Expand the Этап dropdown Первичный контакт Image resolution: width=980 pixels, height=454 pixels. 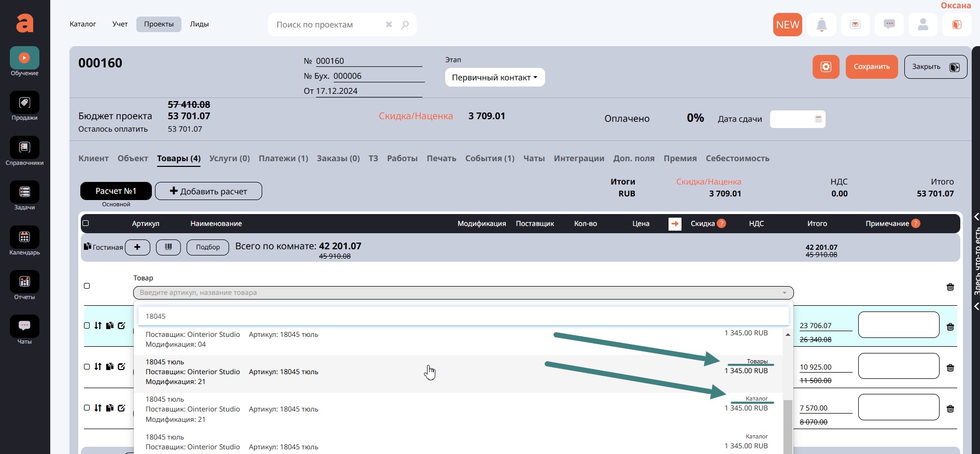coord(494,78)
